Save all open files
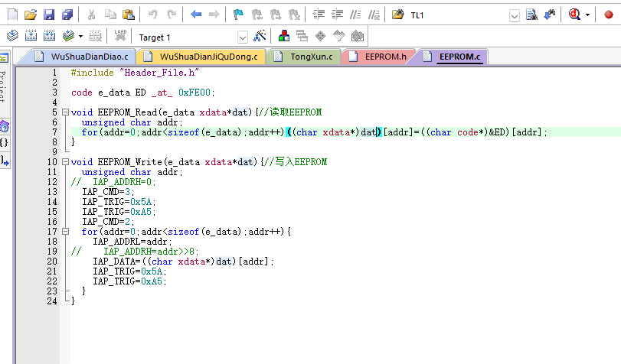Viewport: 621px width, 364px height. (67, 15)
